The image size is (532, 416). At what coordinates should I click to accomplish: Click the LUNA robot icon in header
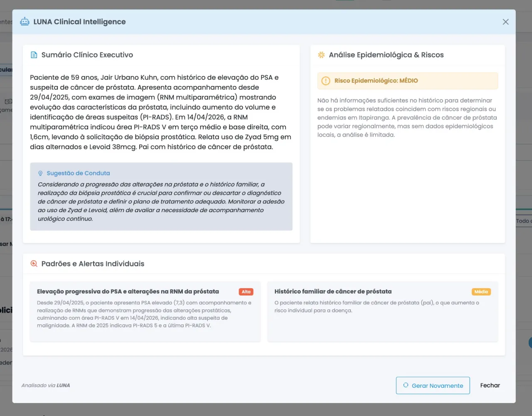click(x=25, y=22)
